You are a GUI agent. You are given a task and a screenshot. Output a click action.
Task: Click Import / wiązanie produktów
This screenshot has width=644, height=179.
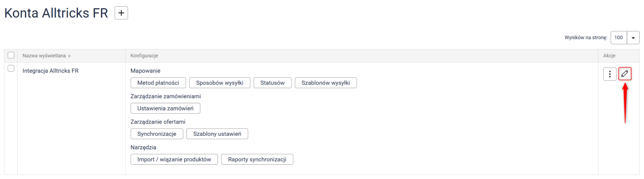click(174, 159)
